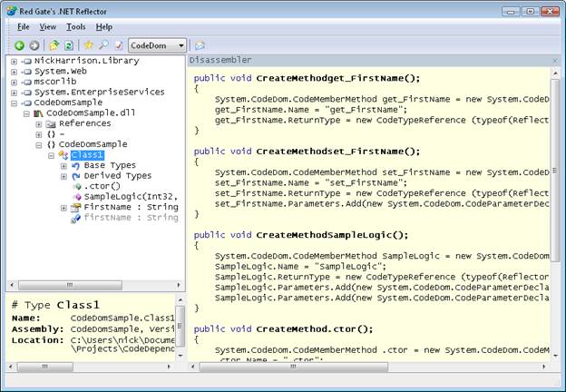566x392 pixels.
Task: Click the Derived Types arrow icon
Action: click(76, 177)
